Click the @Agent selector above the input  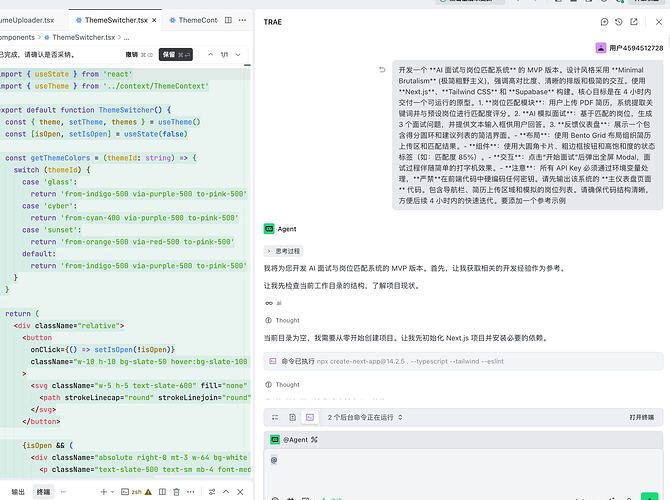289,440
